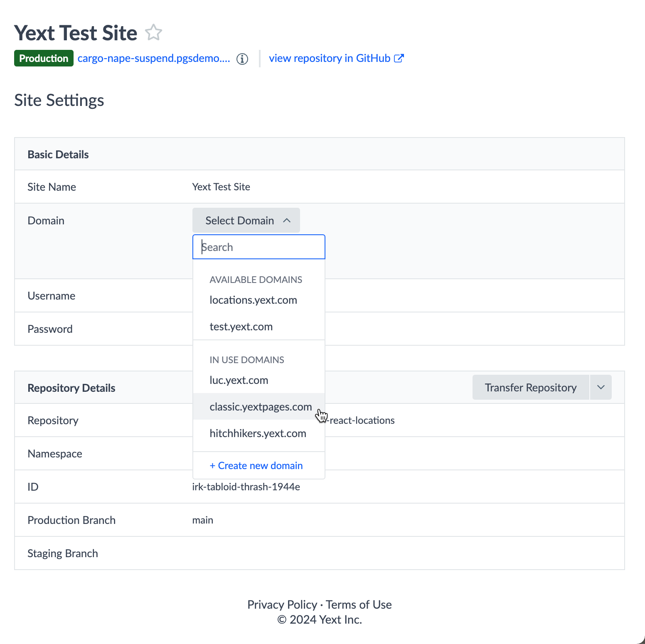Collapse the Select Domain dropdown
Image resolution: width=645 pixels, height=644 pixels.
click(246, 220)
